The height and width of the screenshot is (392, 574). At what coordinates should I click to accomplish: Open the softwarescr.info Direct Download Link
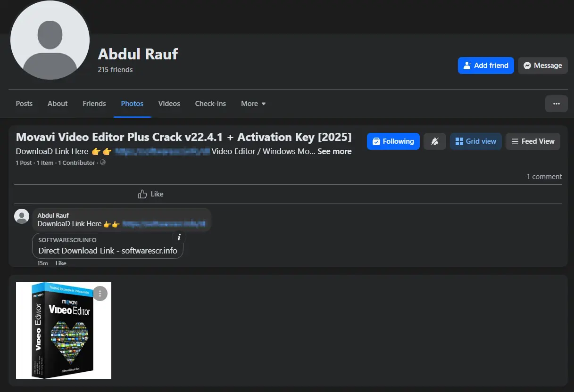click(108, 251)
